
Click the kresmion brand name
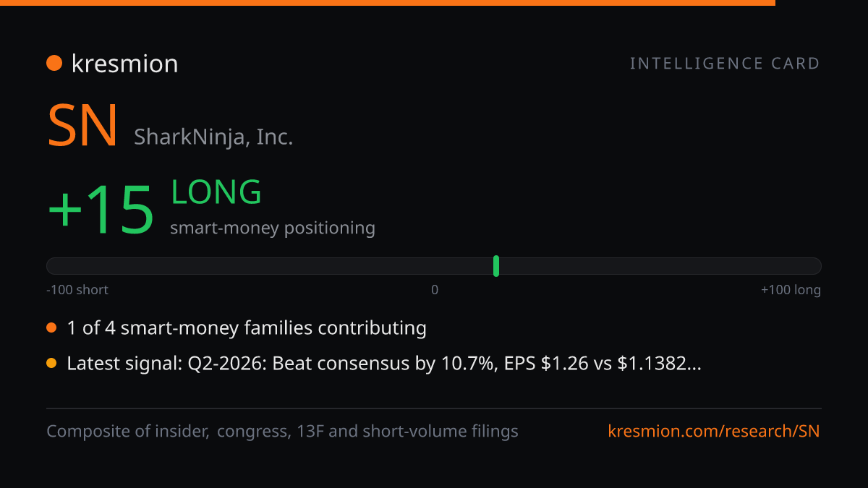(124, 64)
